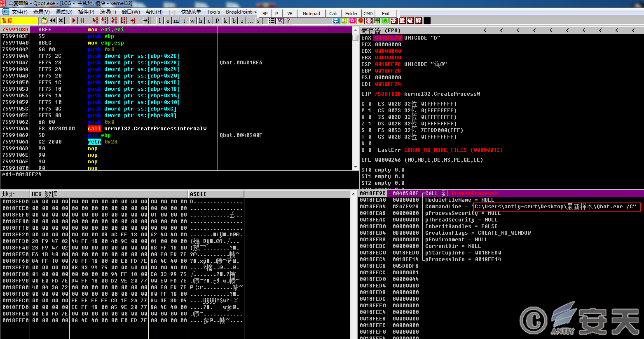Open the 插件(P) menu
Viewport: 644px width, 339px height.
86,12
